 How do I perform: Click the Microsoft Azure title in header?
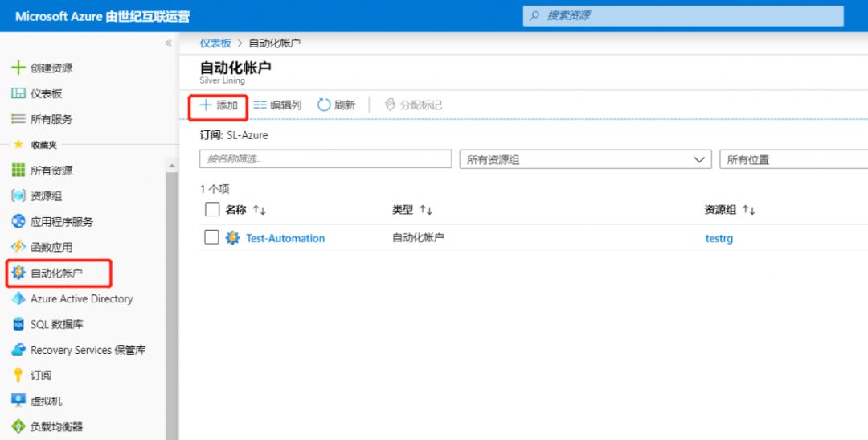tap(102, 16)
